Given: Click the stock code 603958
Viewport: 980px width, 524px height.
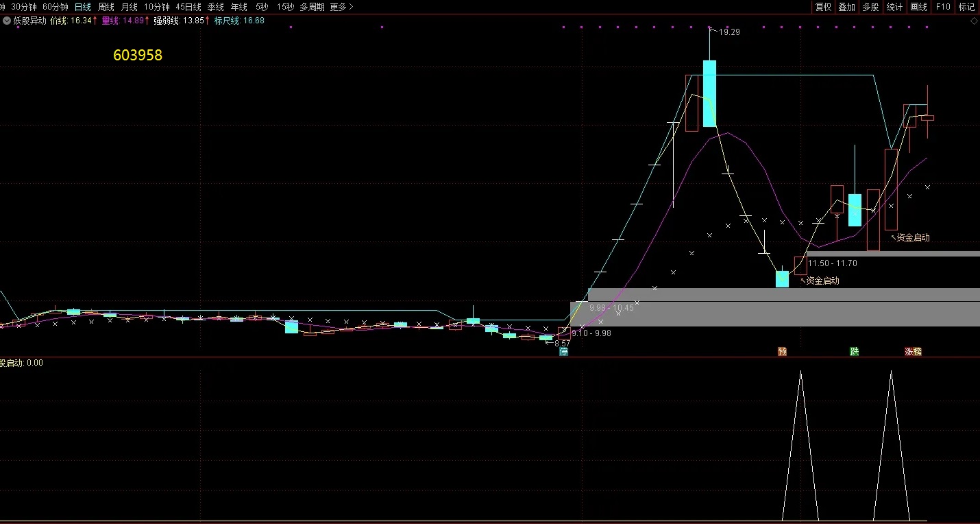Looking at the screenshot, I should [138, 56].
